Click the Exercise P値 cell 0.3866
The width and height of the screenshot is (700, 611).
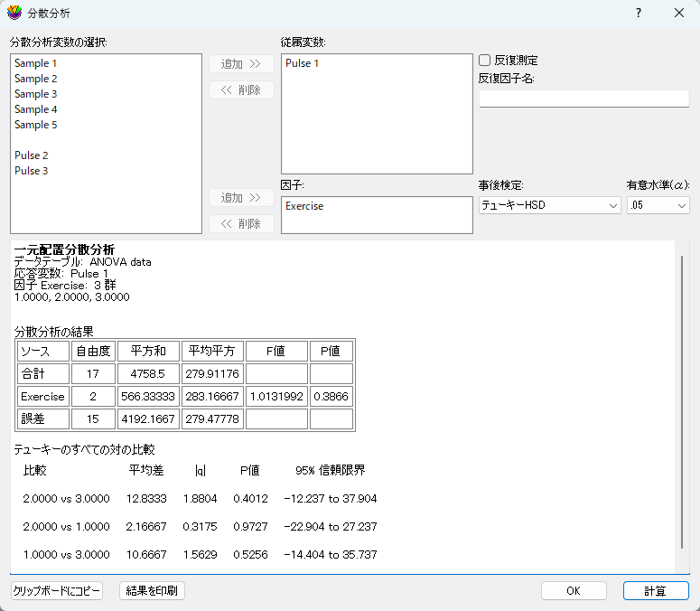331,397
